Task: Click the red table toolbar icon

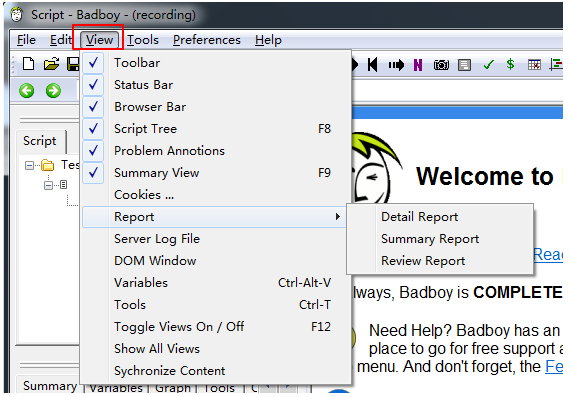Action: (x=534, y=65)
